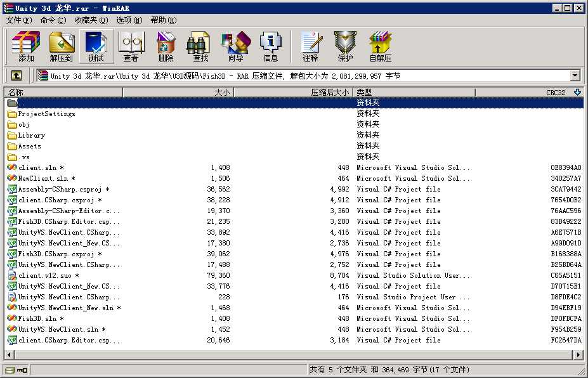Expand the archive path dropdown arrow
The height and width of the screenshot is (378, 588).
575,75
